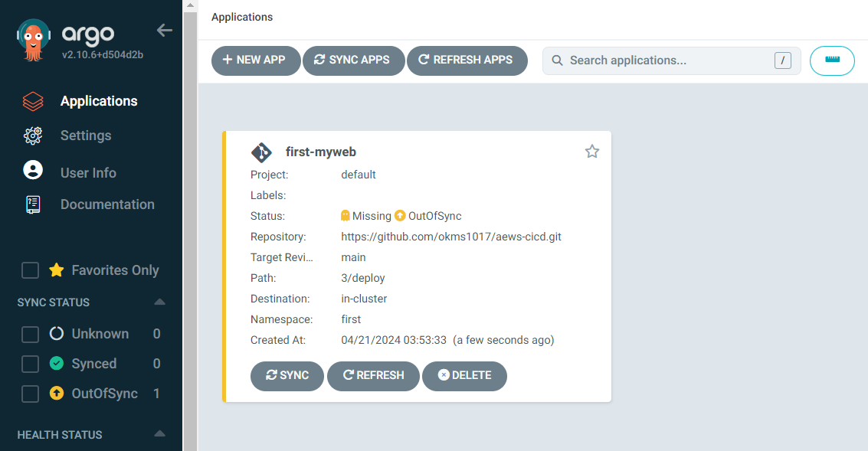This screenshot has width=868, height=451.
Task: Focus the Search applications field
Action: (x=671, y=60)
